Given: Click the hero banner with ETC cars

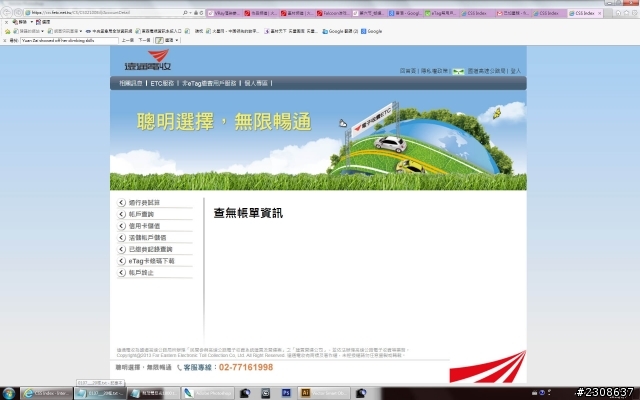Looking at the screenshot, I should coord(318,140).
